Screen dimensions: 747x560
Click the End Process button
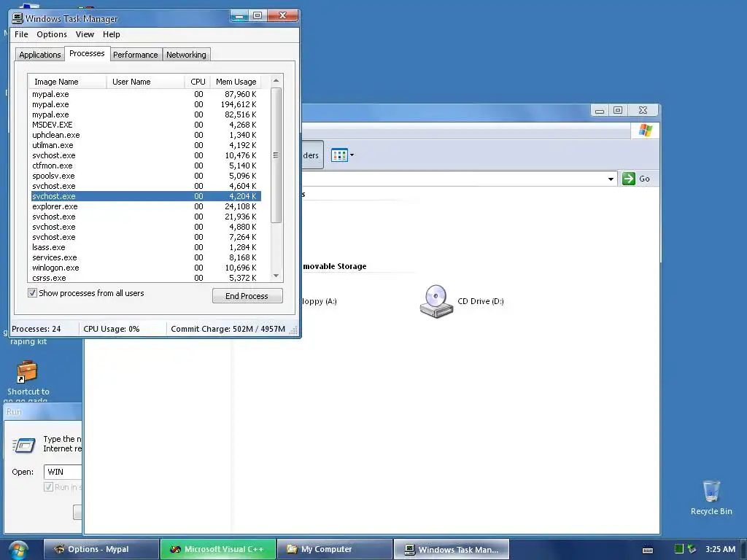pyautogui.click(x=247, y=296)
